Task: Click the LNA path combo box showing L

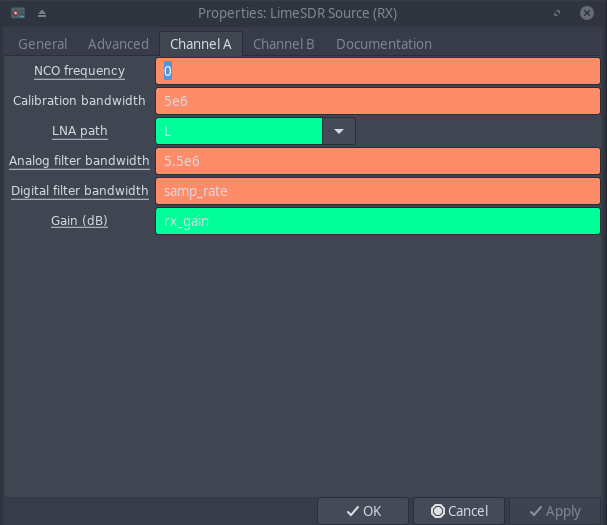Action: click(239, 131)
